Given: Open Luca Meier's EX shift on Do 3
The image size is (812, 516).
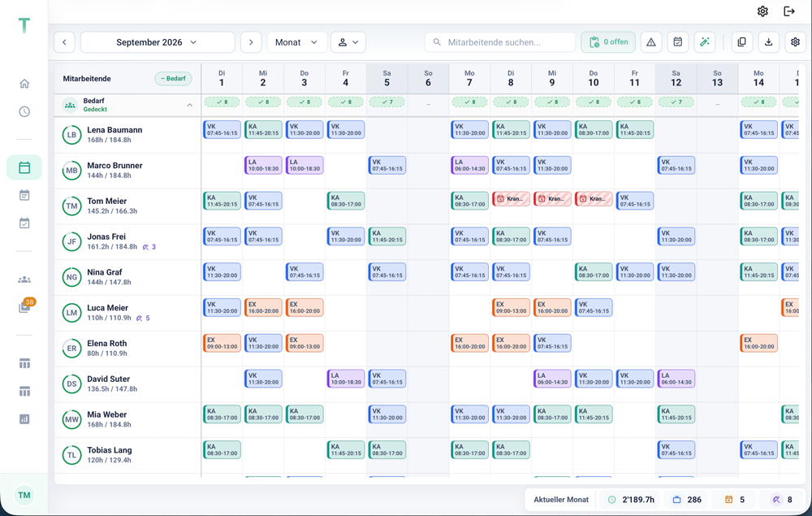Looking at the screenshot, I should 304,308.
